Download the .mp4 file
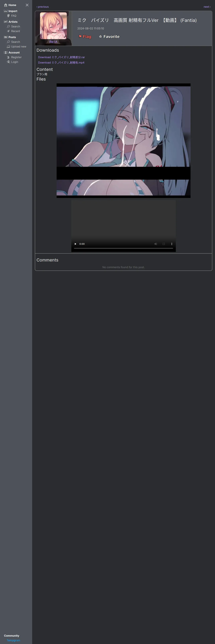Viewport: 215px width, 644px height. click(x=61, y=63)
